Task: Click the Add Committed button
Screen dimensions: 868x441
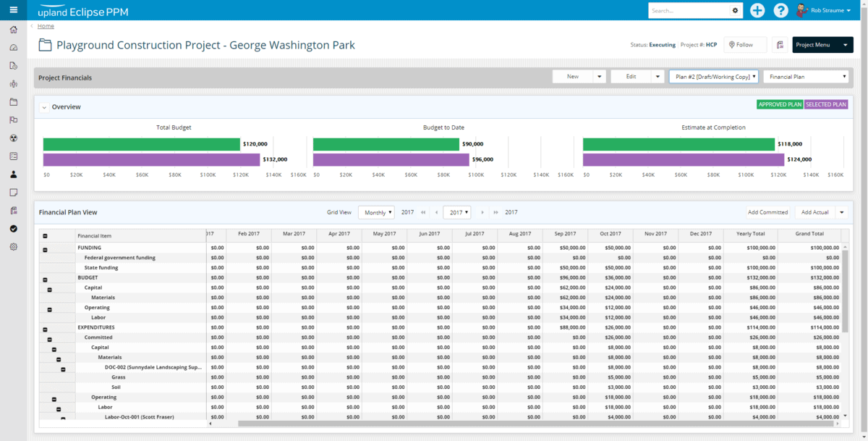Action: pyautogui.click(x=767, y=213)
